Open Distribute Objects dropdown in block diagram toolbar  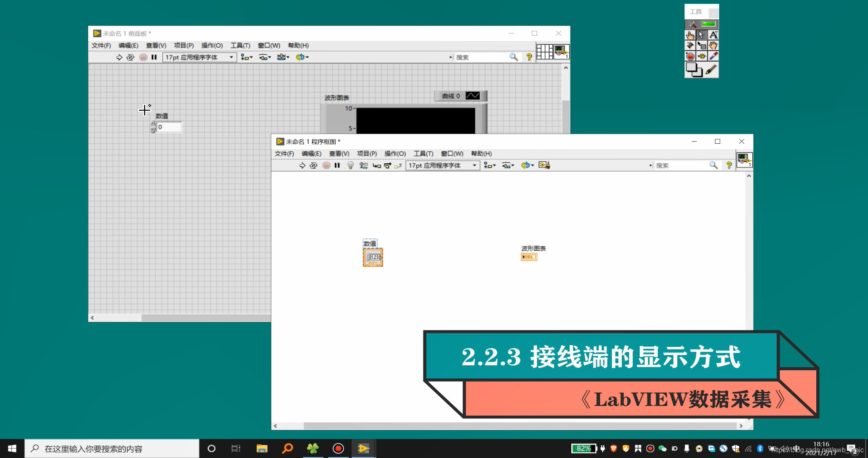[508, 165]
